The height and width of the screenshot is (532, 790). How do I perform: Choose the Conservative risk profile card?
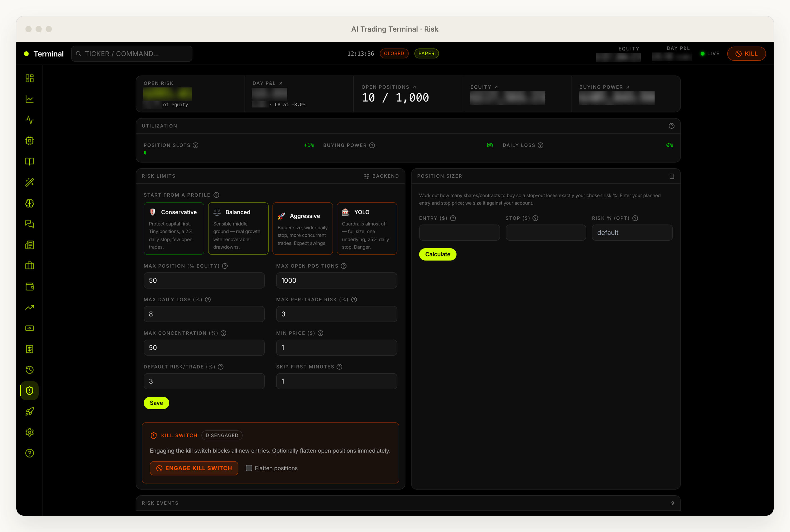pyautogui.click(x=174, y=229)
